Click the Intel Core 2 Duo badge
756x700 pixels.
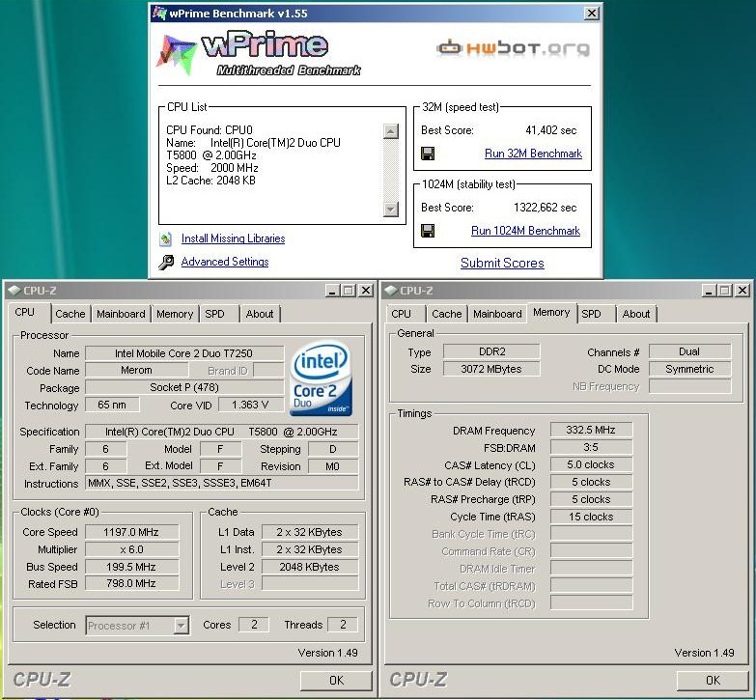321,379
